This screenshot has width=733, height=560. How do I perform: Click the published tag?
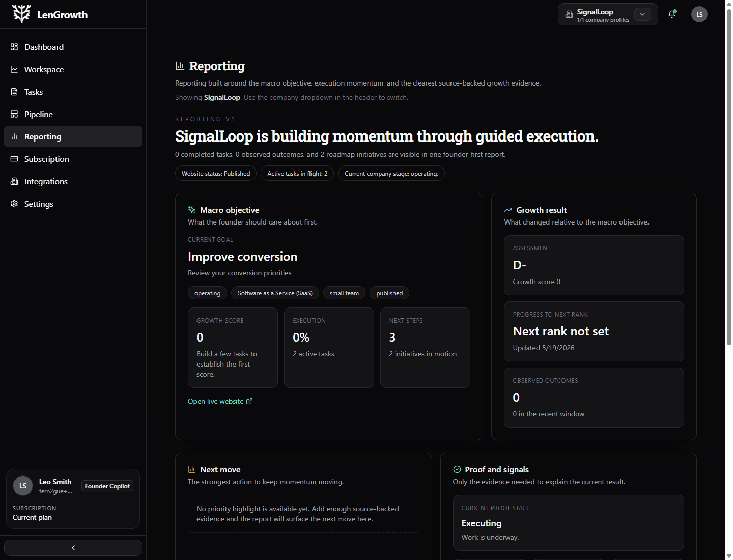389,293
